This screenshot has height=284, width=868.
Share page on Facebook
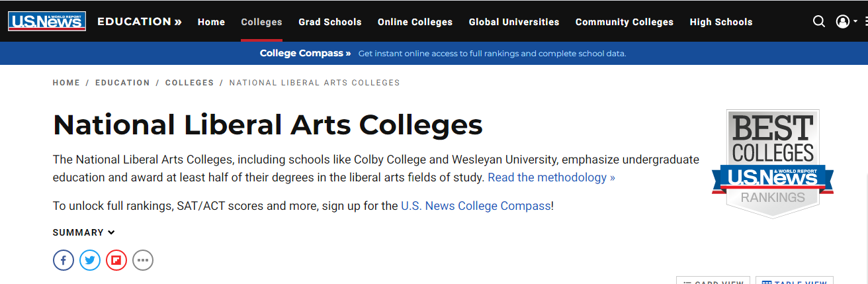(x=64, y=260)
